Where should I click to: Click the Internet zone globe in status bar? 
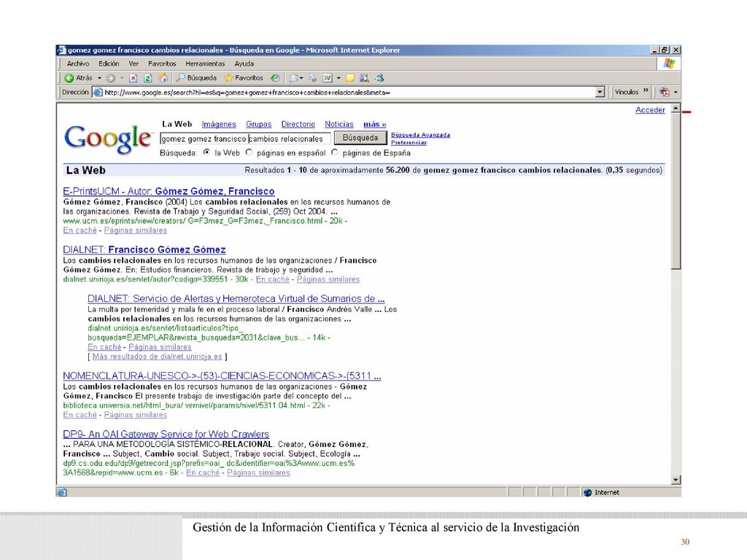(x=587, y=493)
